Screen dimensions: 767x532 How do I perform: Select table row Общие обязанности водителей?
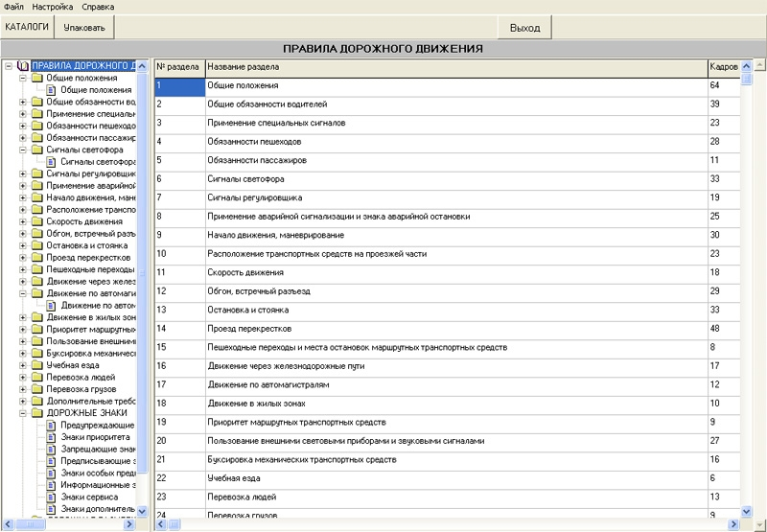pos(447,104)
